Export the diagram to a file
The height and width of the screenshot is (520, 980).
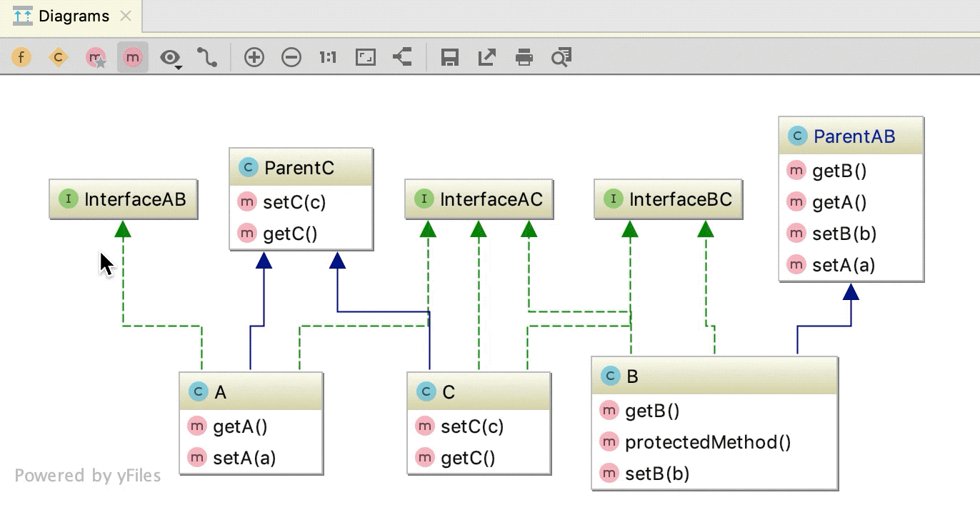click(486, 56)
